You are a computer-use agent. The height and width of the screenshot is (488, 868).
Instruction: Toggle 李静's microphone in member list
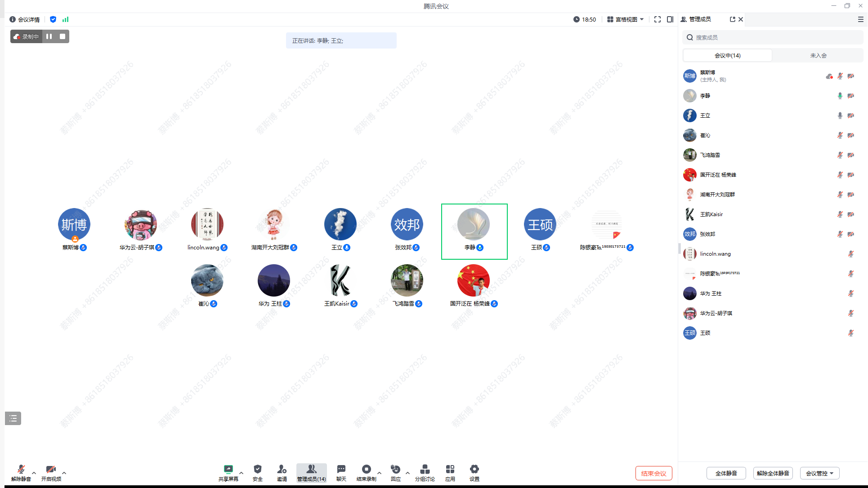click(840, 96)
